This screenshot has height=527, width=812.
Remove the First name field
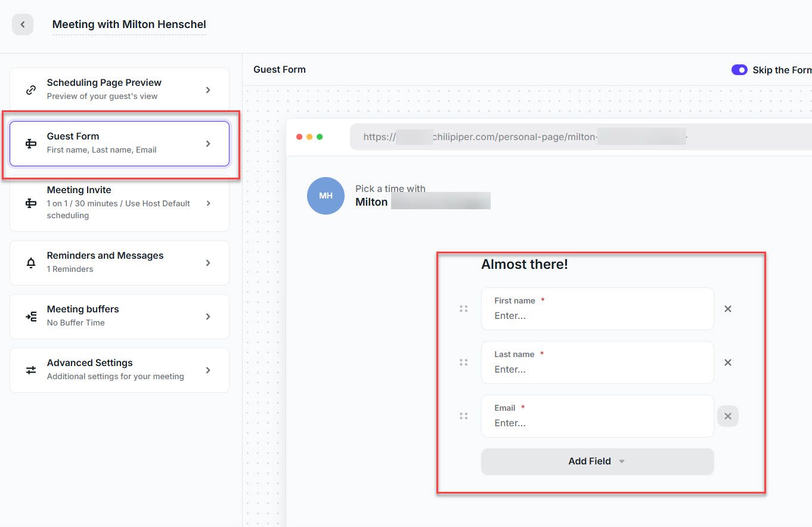click(x=727, y=309)
